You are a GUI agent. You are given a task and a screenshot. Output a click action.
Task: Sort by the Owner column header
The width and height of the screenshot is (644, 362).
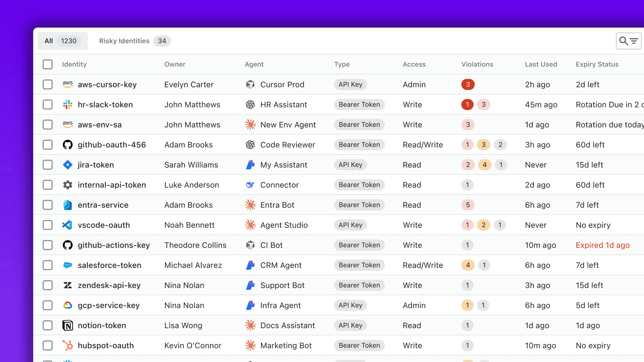click(x=175, y=64)
